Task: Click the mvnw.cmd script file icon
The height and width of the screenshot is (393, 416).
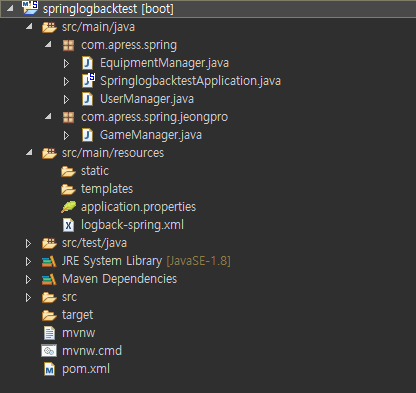Action: click(x=49, y=351)
